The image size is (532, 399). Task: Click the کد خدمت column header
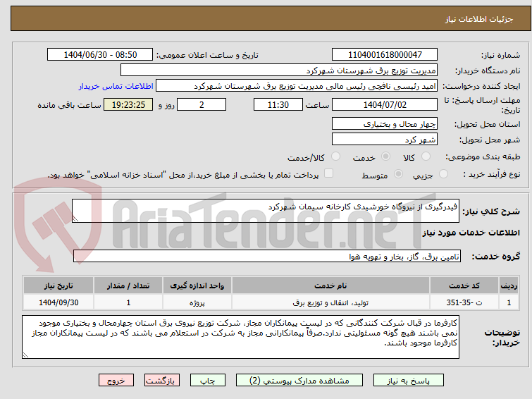(464, 286)
